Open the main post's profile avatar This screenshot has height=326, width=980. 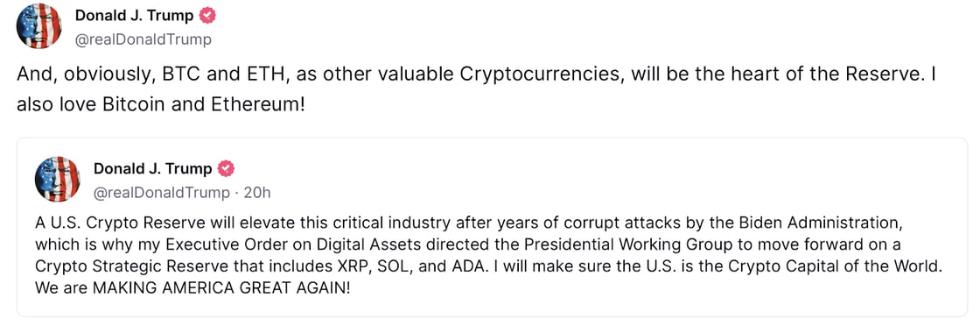38,25
